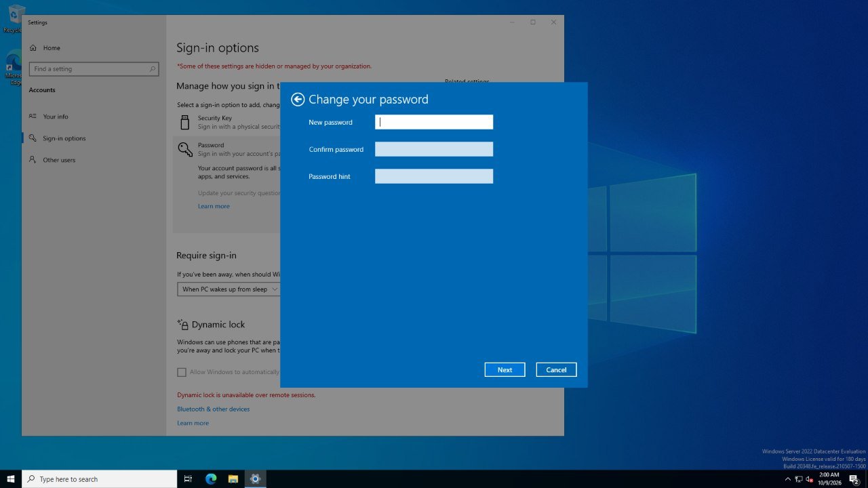
Task: Open the clock and date flyout
Action: (x=829, y=479)
